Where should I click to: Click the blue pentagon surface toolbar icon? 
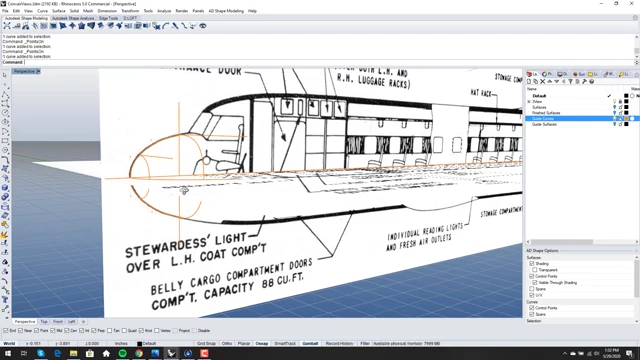(82, 26)
